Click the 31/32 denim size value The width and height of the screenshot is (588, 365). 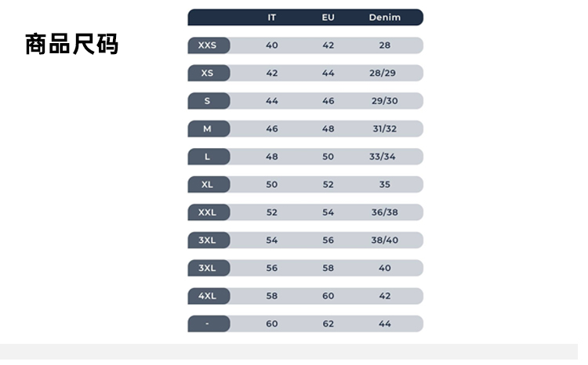point(384,128)
